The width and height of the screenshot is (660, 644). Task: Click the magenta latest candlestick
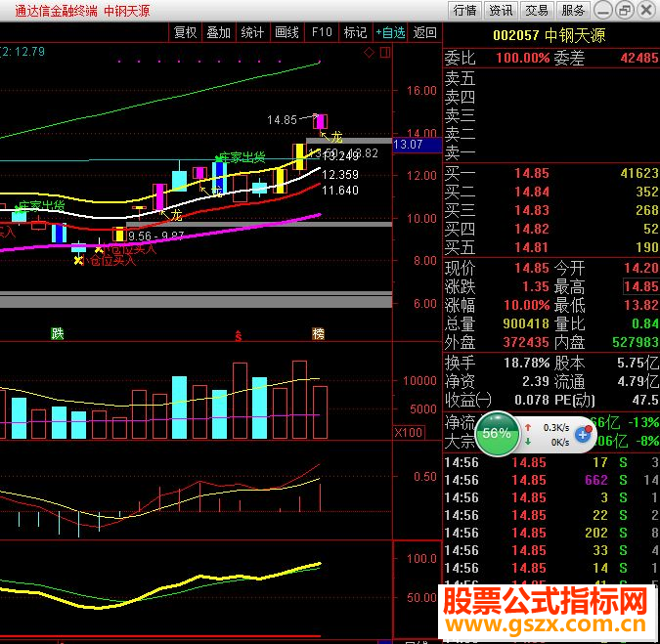pyautogui.click(x=321, y=121)
